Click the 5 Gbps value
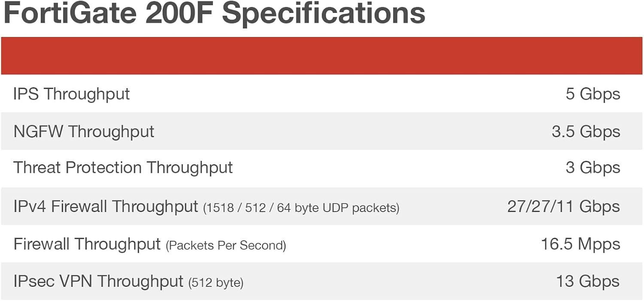Image resolution: width=644 pixels, height=301 pixels. (592, 94)
